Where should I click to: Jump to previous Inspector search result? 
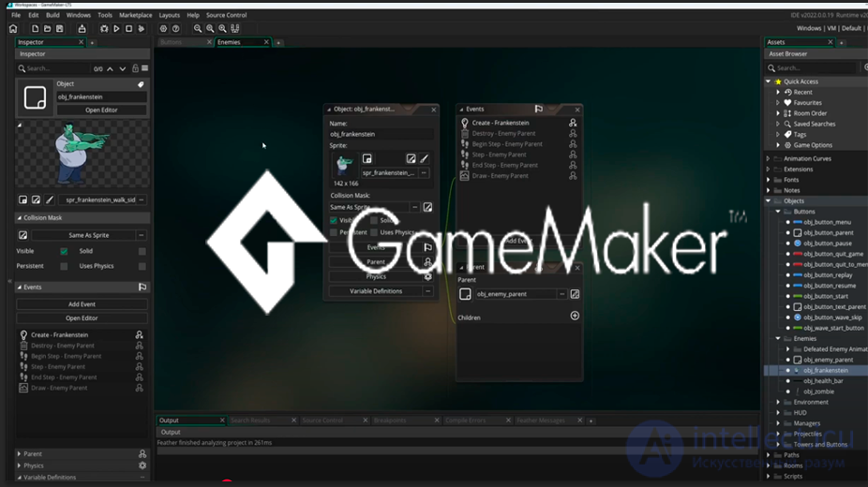(111, 68)
